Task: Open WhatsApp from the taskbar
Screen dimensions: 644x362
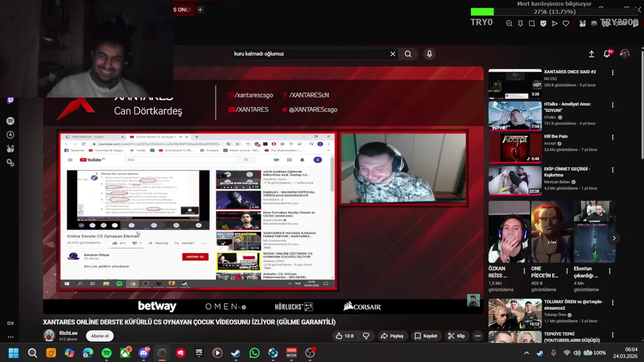Action: coord(254,353)
